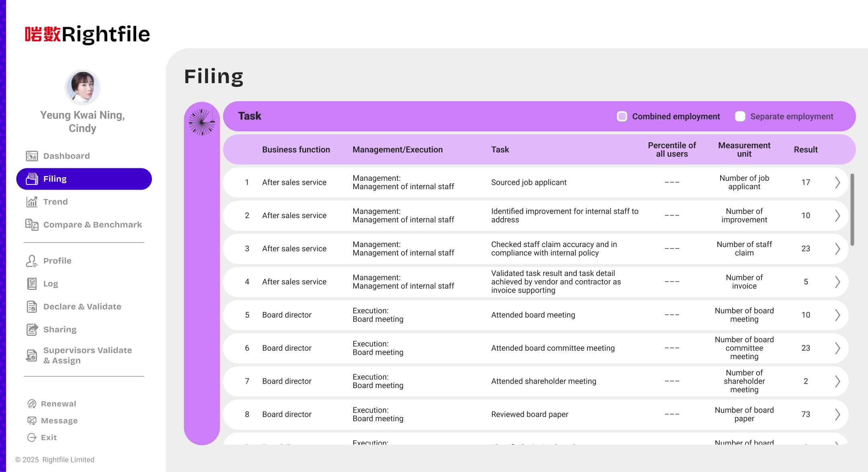Click the Compare & Benchmark icon

(x=31, y=225)
